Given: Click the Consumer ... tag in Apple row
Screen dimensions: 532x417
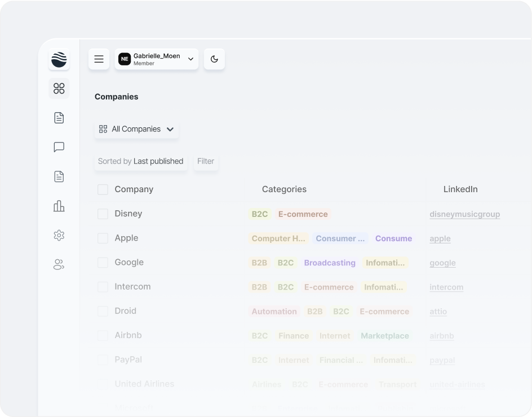Looking at the screenshot, I should click(x=340, y=238).
